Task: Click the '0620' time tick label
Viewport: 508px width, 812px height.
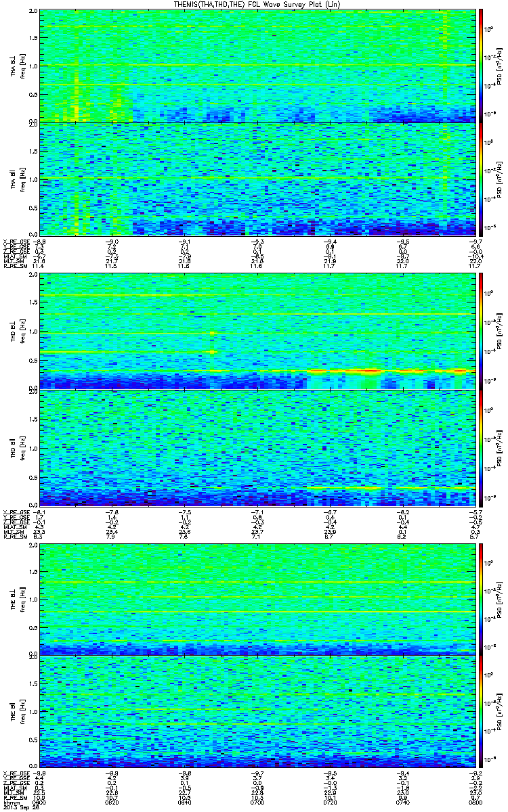Action: pyautogui.click(x=112, y=801)
